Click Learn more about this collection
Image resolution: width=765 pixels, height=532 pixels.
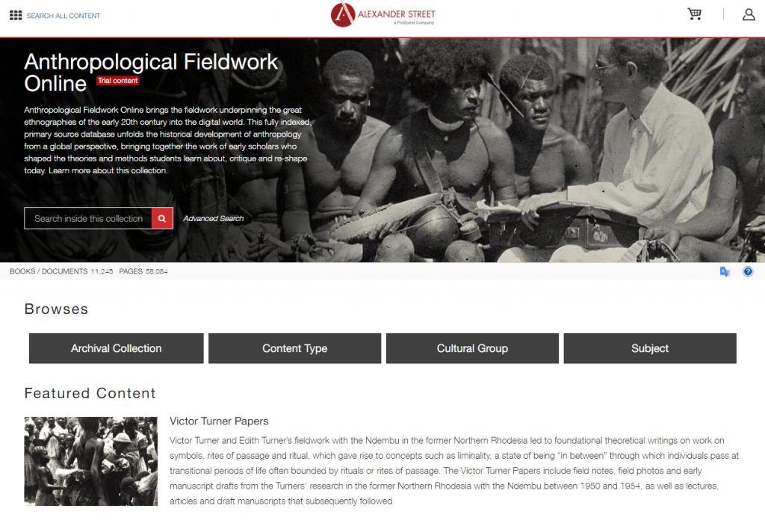[108, 171]
